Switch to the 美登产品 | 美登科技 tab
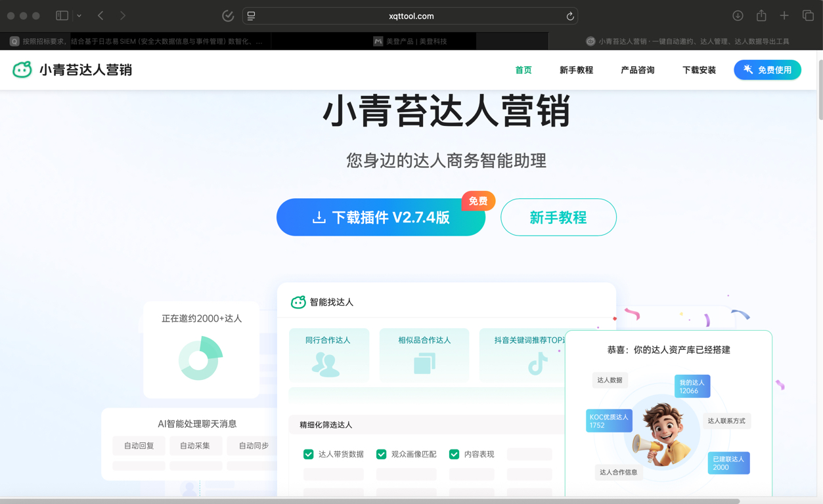Image resolution: width=823 pixels, height=504 pixels. click(410, 41)
